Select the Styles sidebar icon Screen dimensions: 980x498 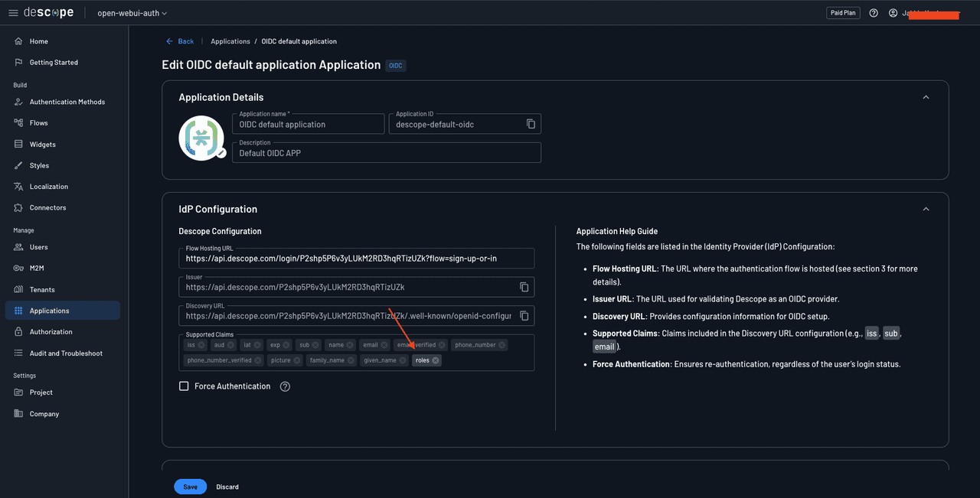click(x=18, y=165)
